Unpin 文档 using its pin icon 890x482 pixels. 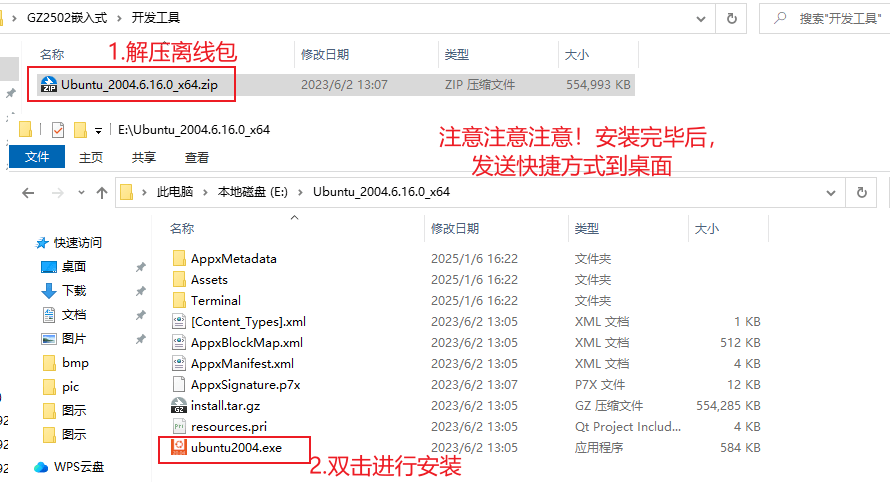pos(141,315)
